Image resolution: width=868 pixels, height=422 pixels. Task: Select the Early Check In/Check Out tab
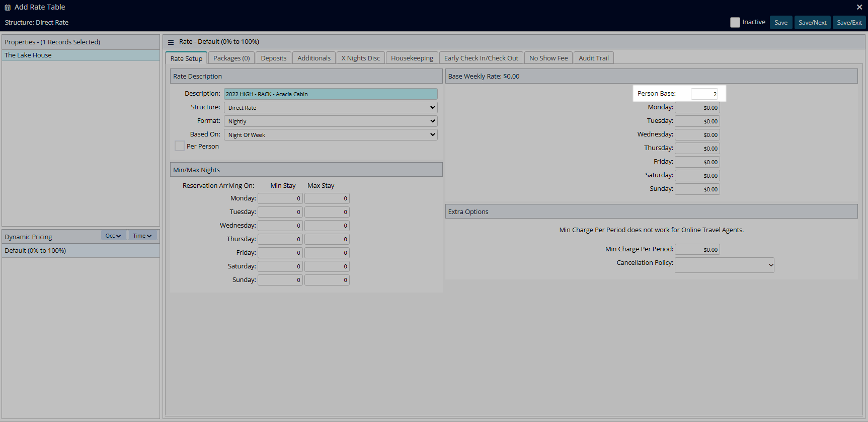click(481, 58)
